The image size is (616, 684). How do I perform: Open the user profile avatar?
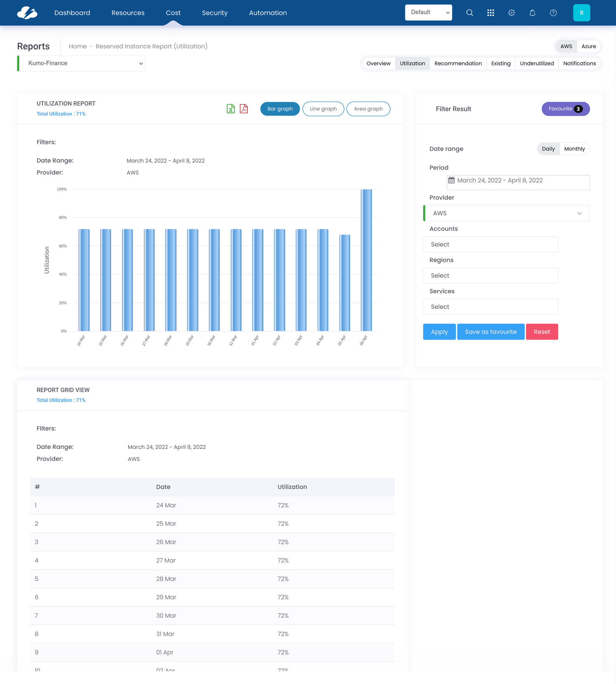coord(581,13)
